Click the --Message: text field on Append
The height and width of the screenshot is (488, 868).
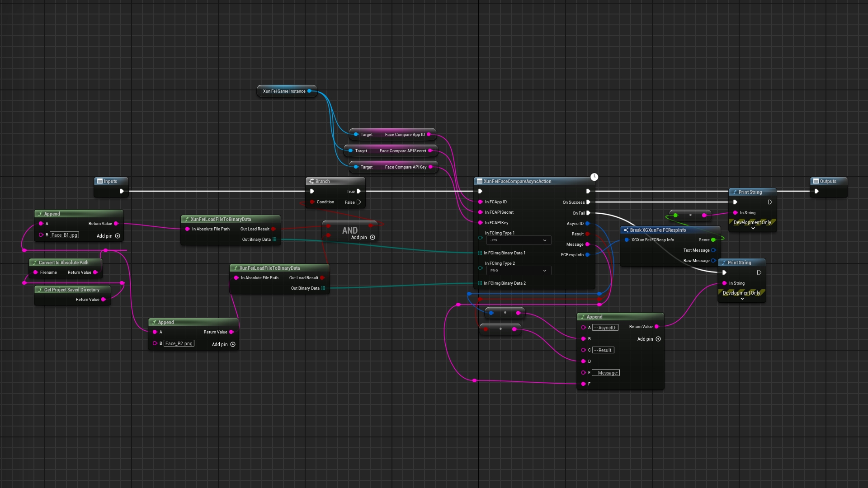tap(606, 373)
